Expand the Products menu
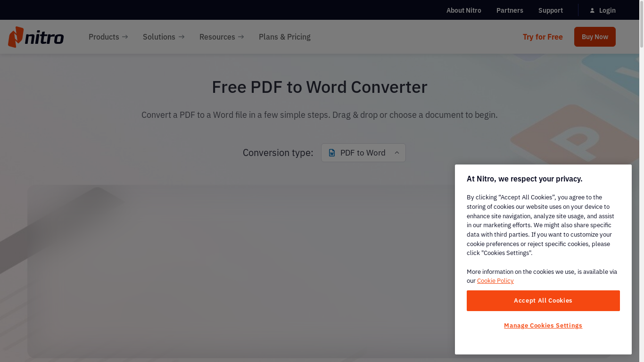644x362 pixels. [x=108, y=37]
